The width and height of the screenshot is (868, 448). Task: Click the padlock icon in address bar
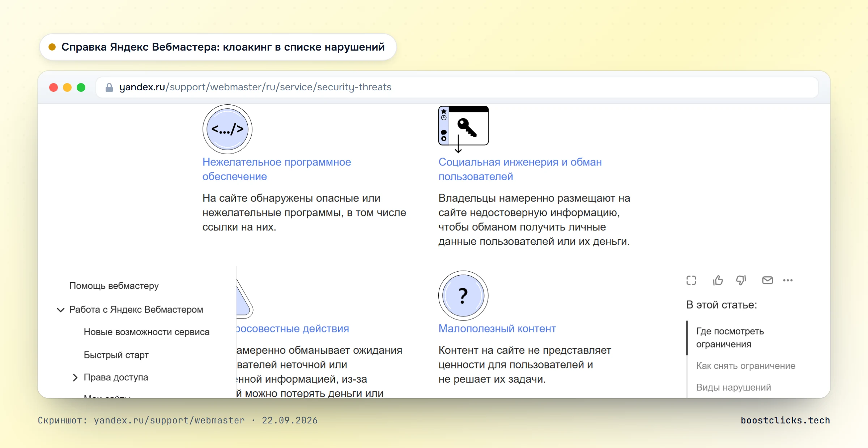109,87
